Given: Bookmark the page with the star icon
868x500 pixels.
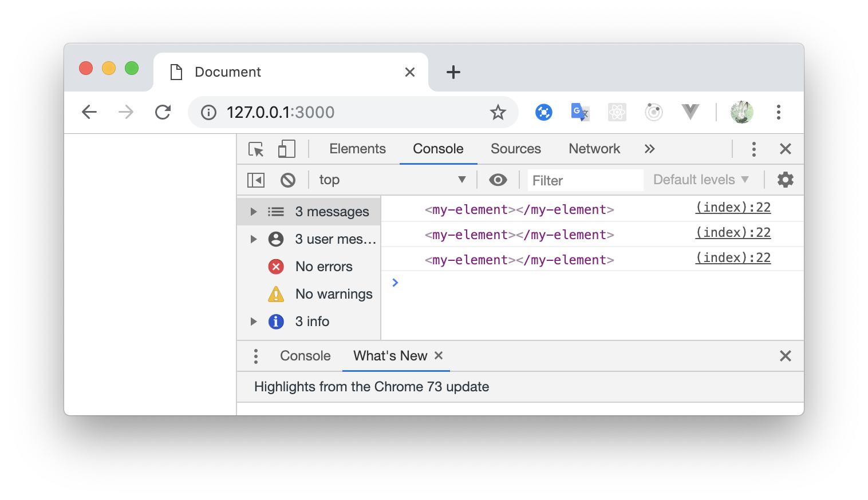Looking at the screenshot, I should point(498,112).
